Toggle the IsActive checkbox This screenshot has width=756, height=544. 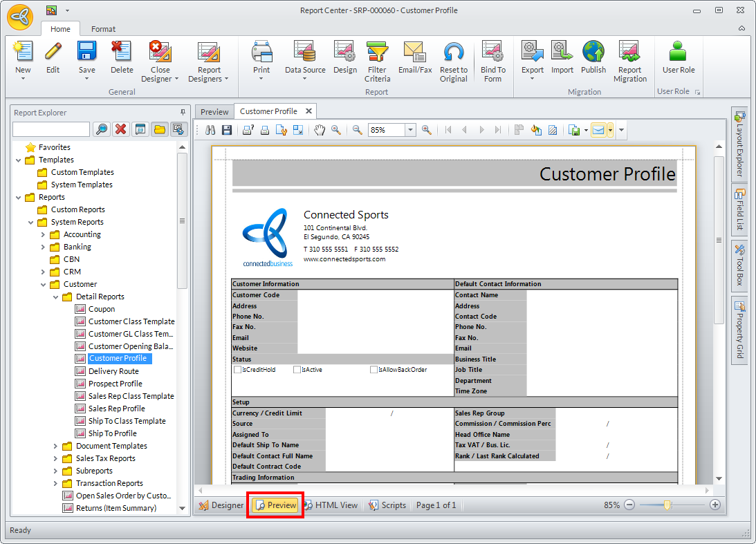click(x=297, y=370)
